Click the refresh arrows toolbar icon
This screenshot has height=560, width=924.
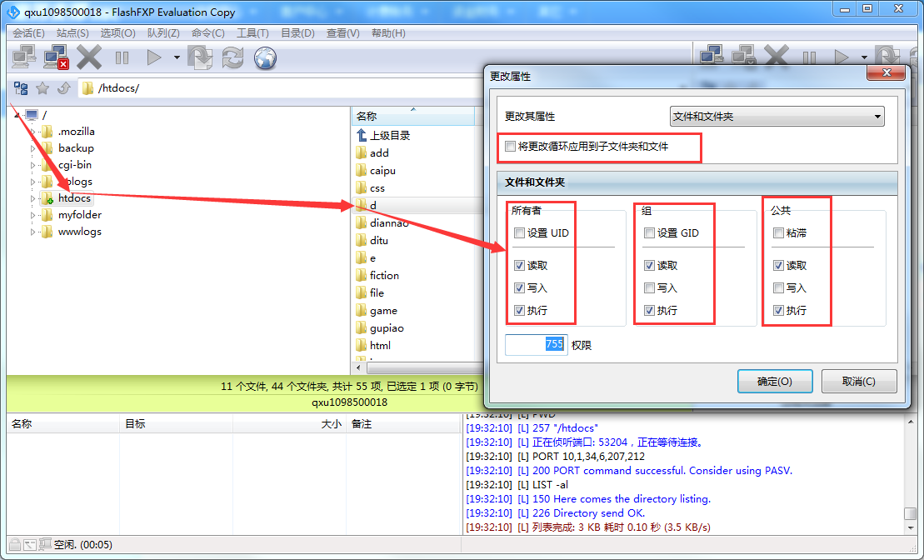pyautogui.click(x=232, y=57)
